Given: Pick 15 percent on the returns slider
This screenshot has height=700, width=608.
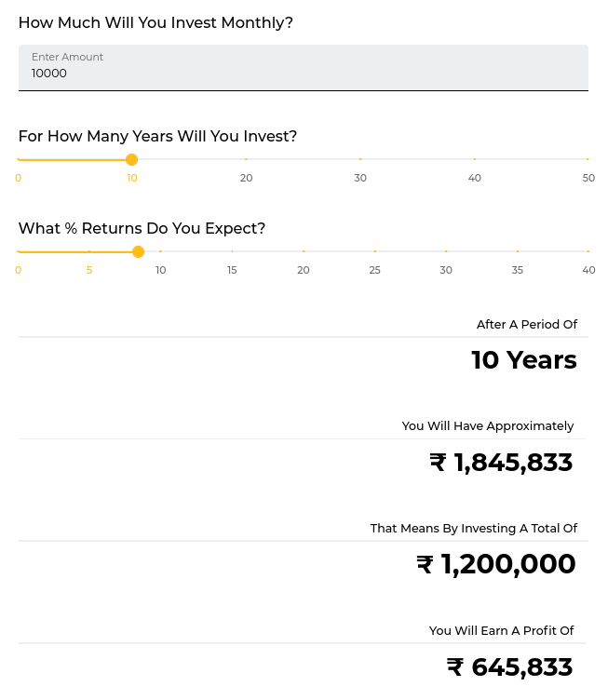Looking at the screenshot, I should point(232,251).
